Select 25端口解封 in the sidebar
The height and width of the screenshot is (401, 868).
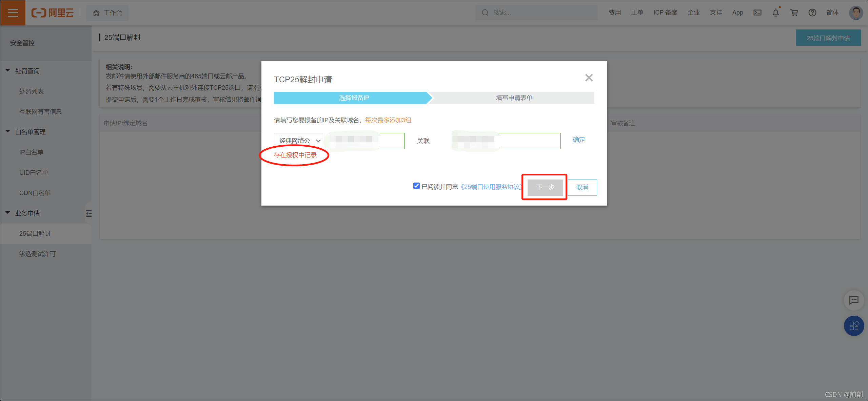46,234
